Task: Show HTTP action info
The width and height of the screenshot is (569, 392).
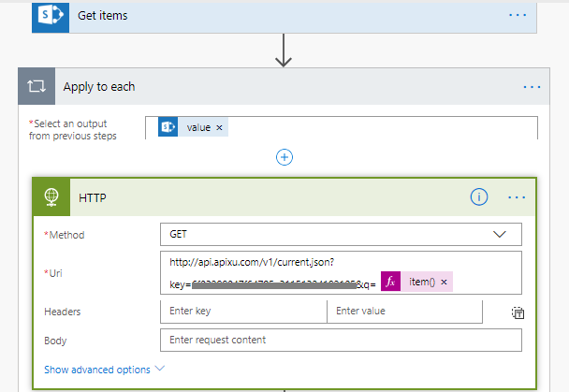Action: (479, 196)
